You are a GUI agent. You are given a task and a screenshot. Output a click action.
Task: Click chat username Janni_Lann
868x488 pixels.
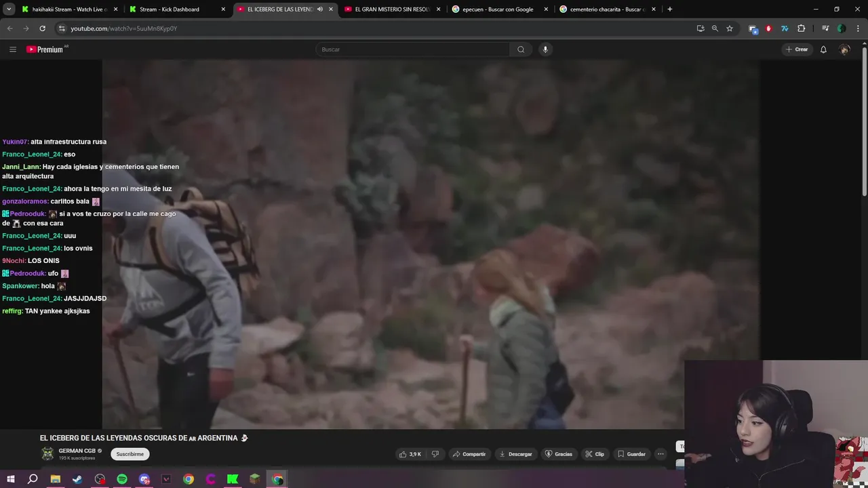point(21,167)
